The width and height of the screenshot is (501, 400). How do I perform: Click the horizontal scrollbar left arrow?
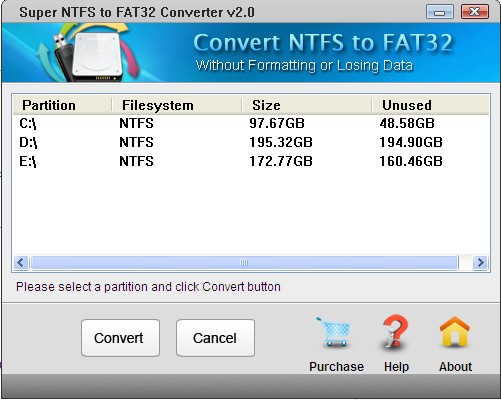tap(21, 263)
